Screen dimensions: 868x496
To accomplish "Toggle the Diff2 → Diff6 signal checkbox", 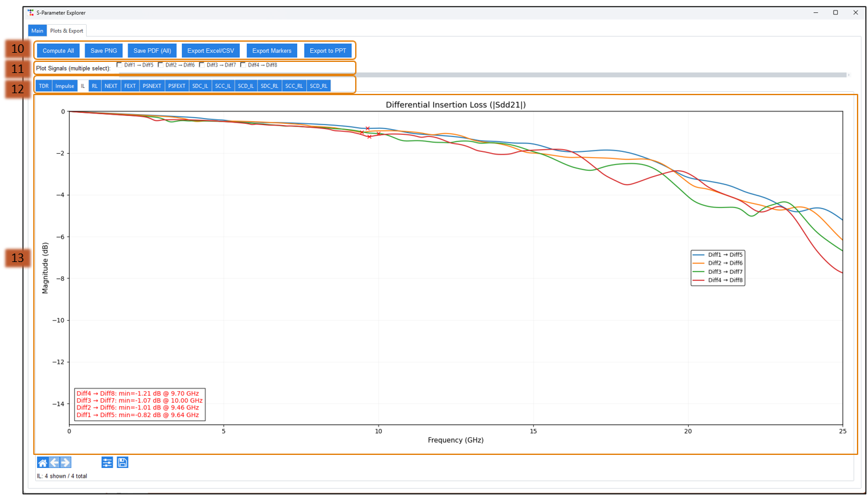I will click(160, 65).
